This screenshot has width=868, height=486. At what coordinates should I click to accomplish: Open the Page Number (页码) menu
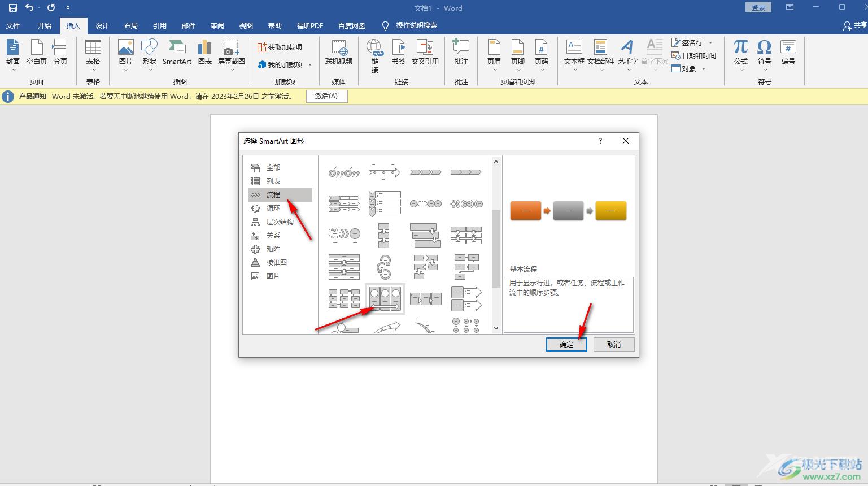[542, 55]
